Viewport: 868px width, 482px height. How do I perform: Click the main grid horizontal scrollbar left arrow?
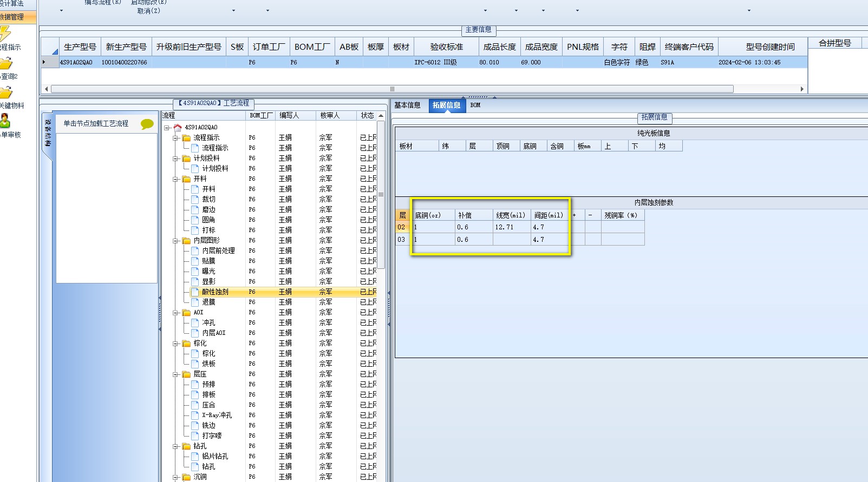pyautogui.click(x=46, y=89)
